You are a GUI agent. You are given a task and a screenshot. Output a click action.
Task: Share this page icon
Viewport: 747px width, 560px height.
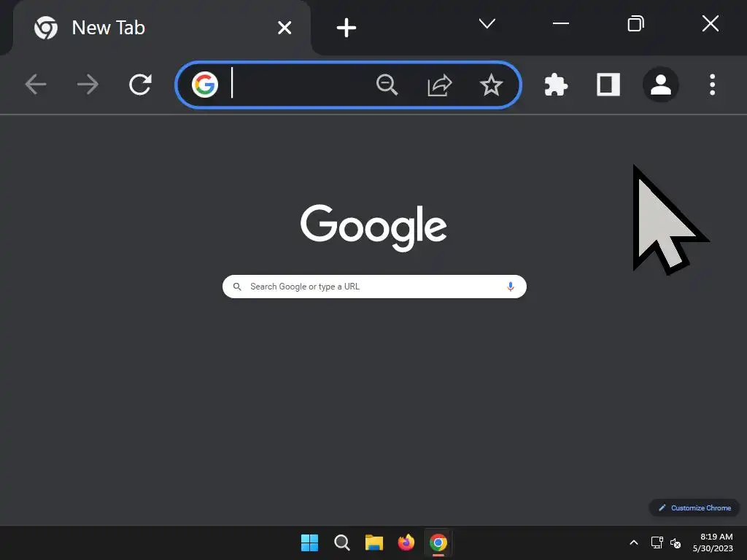pos(439,85)
